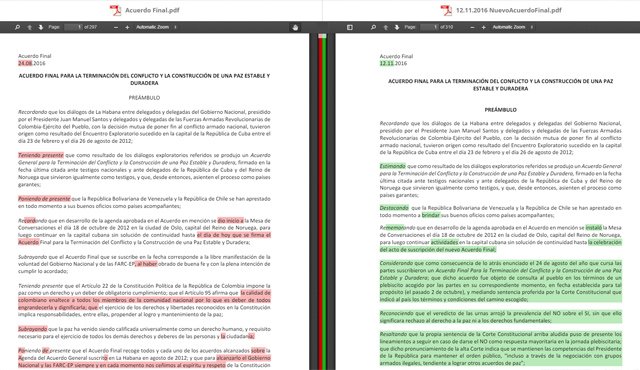Viewport: 640px width, 370px height.
Task: Select the Acuerdo Final.pdf file title
Action: coord(152,10)
